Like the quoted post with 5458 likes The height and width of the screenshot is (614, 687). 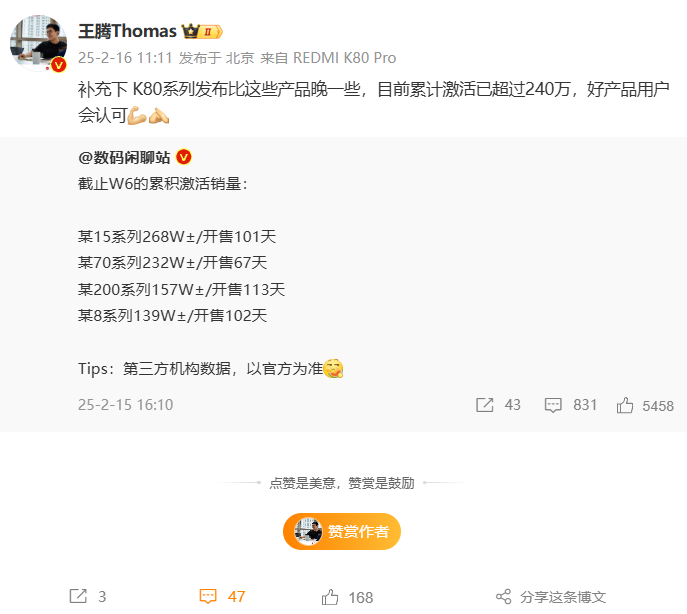click(x=625, y=405)
